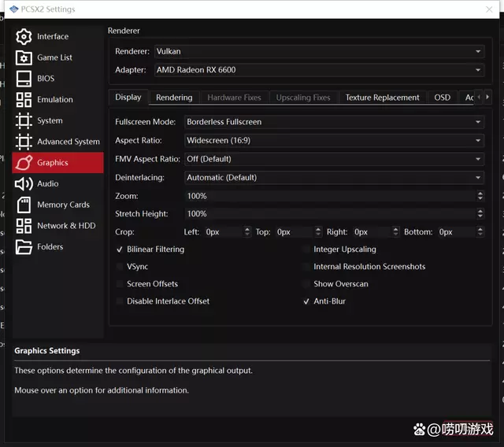Click the Memory Cards SD icon
Image resolution: width=504 pixels, height=447 pixels.
24,205
